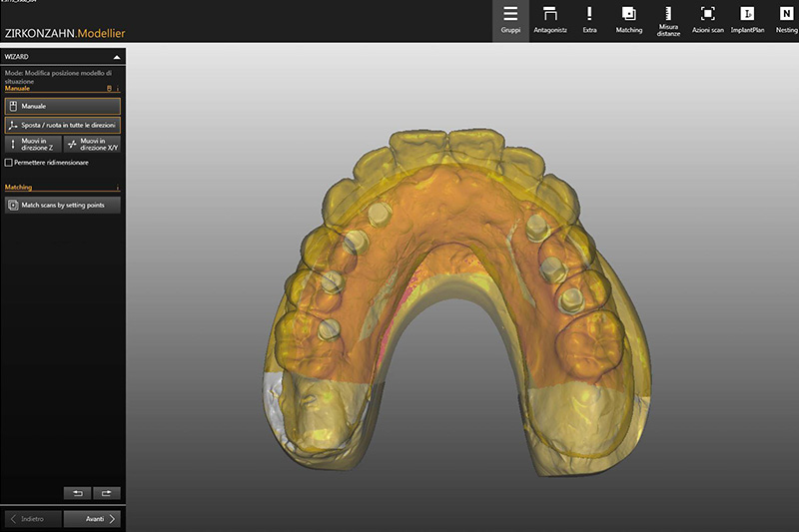Collapse the WIZARD panel arrow
799x532 pixels.
[x=117, y=58]
